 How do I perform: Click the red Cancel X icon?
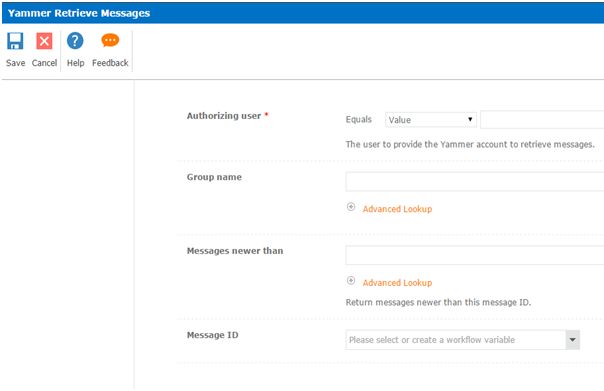click(44, 41)
